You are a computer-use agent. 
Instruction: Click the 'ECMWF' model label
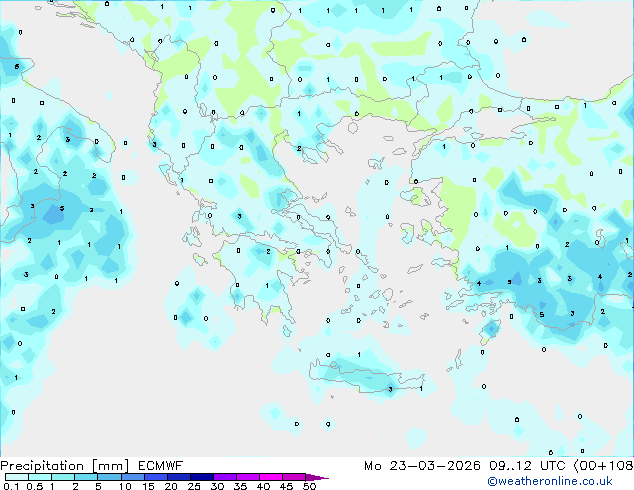[x=161, y=466]
